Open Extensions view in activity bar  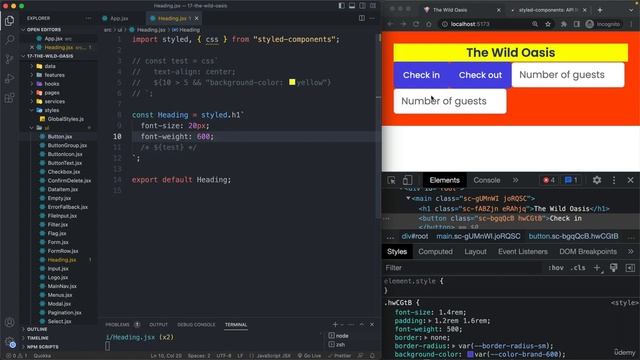click(9, 98)
